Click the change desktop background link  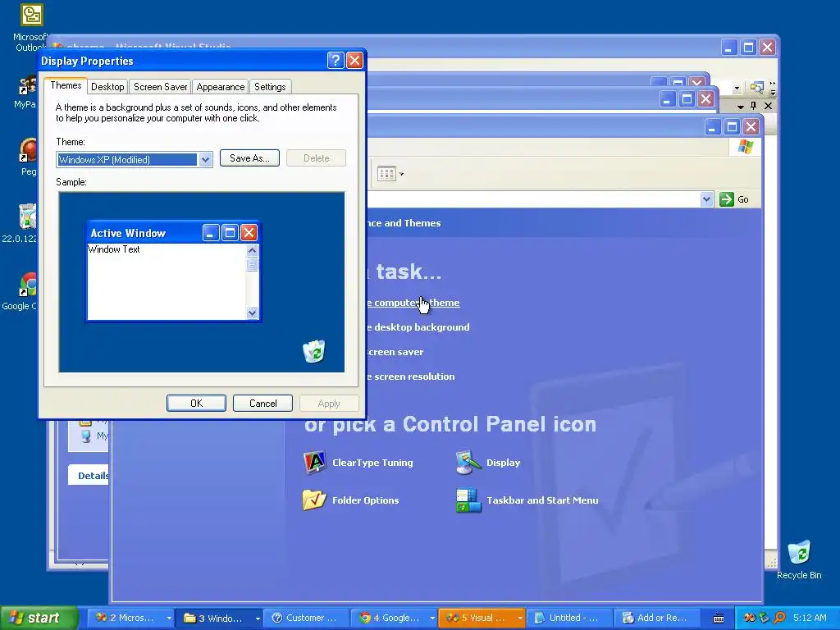pos(418,327)
